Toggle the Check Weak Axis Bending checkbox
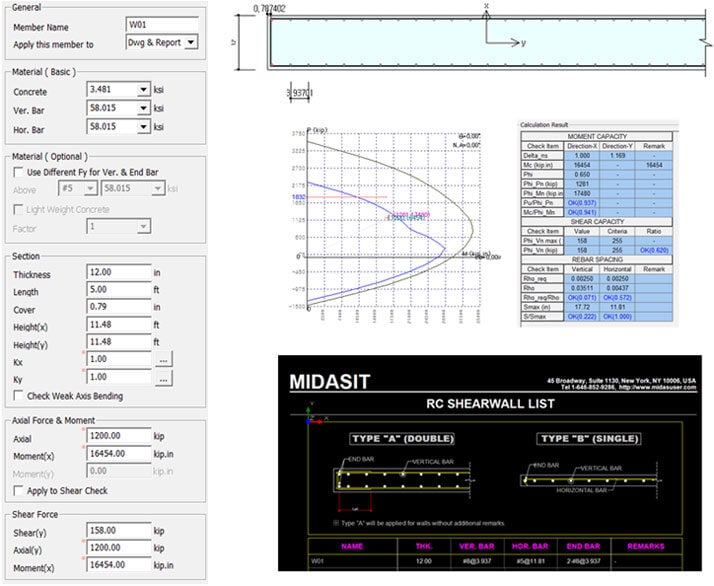Screen dimensions: 714x586 pyautogui.click(x=19, y=396)
